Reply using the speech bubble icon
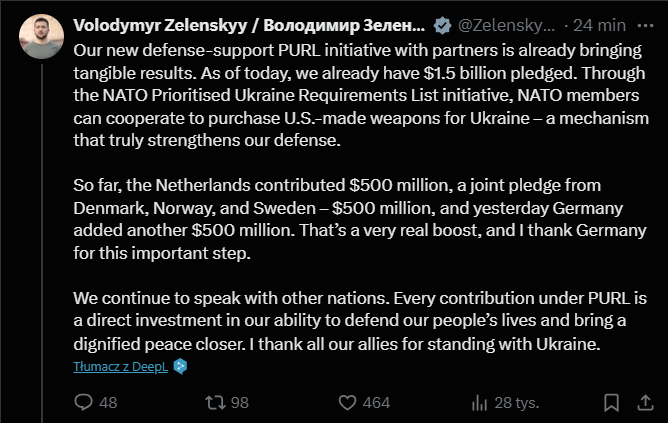 point(85,402)
